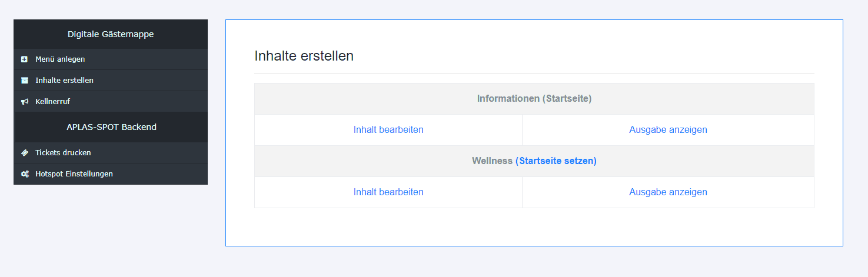Click the Informationen (Startseite) row heading
This screenshot has height=277, width=868.
[x=534, y=99]
